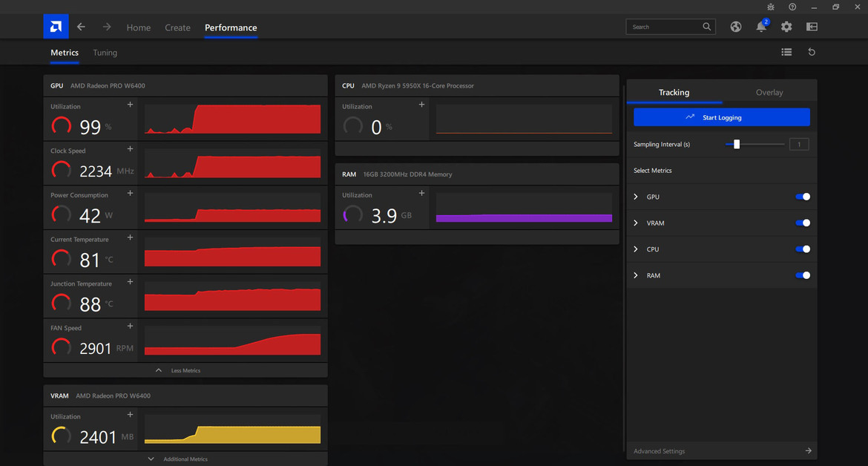
Task: Open Advanced Settings arrow
Action: 809,451
